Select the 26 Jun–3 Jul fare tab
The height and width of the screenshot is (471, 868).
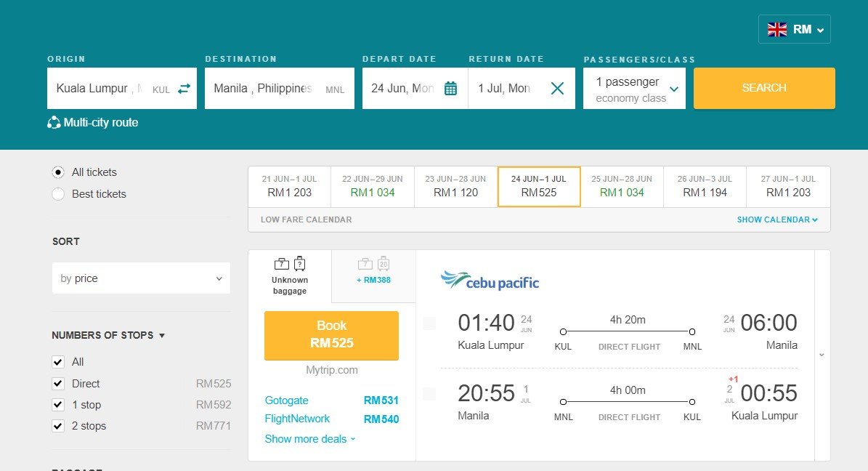[x=705, y=187]
